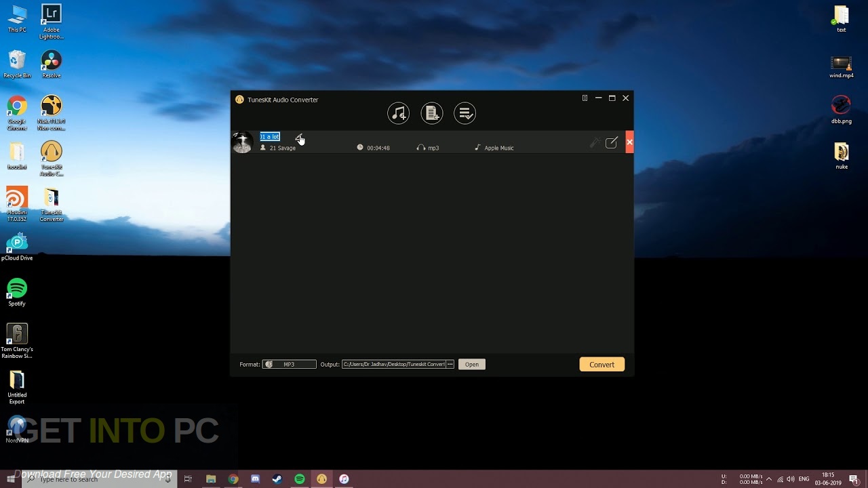Select Houdini 17.0.352 desktop icon
Screen dimensions: 868x488
pyautogui.click(x=17, y=204)
